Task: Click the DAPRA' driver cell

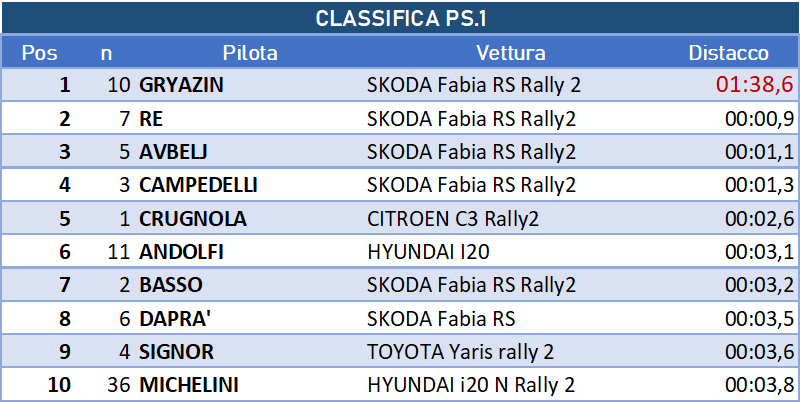Action: click(x=175, y=318)
